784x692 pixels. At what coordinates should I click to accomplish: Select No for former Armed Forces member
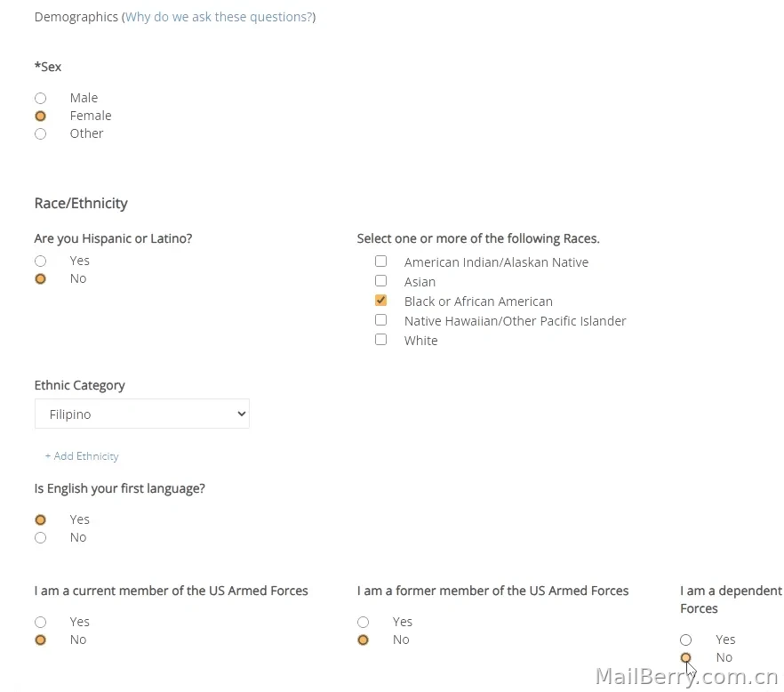click(x=363, y=640)
